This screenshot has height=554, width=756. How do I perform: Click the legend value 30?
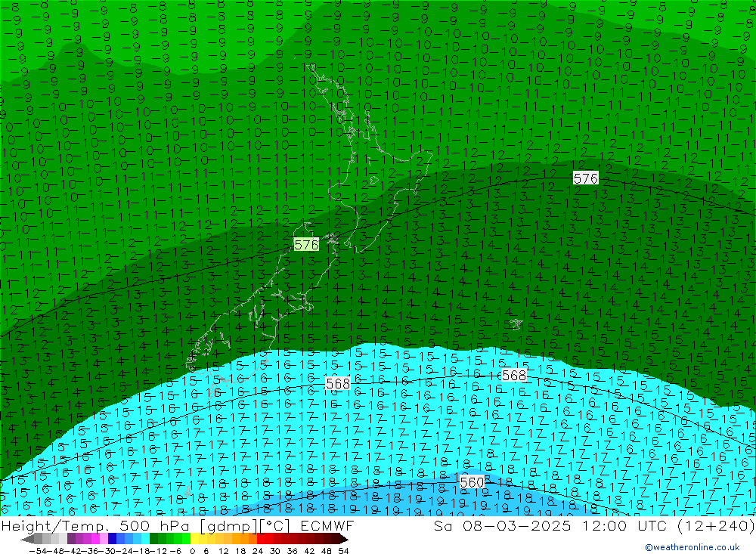(275, 551)
